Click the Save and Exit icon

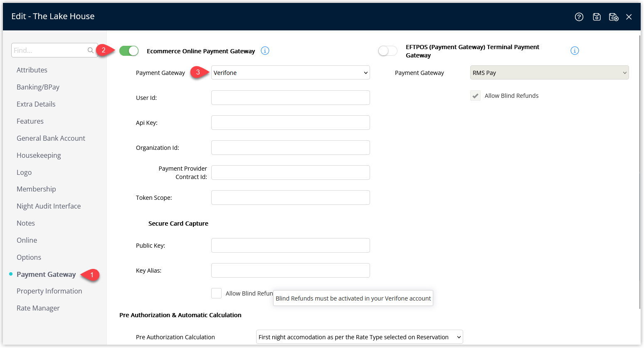(614, 17)
